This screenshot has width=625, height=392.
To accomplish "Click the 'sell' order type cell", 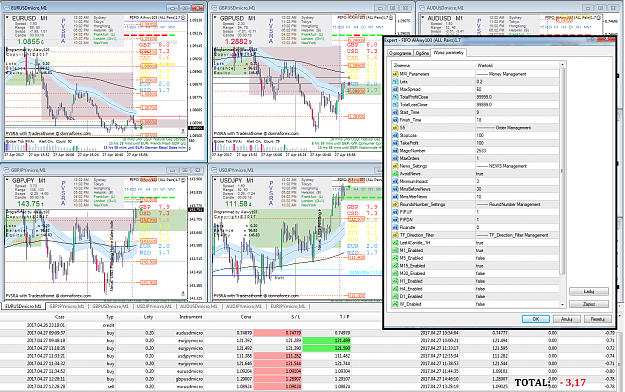I will pyautogui.click(x=110, y=386).
